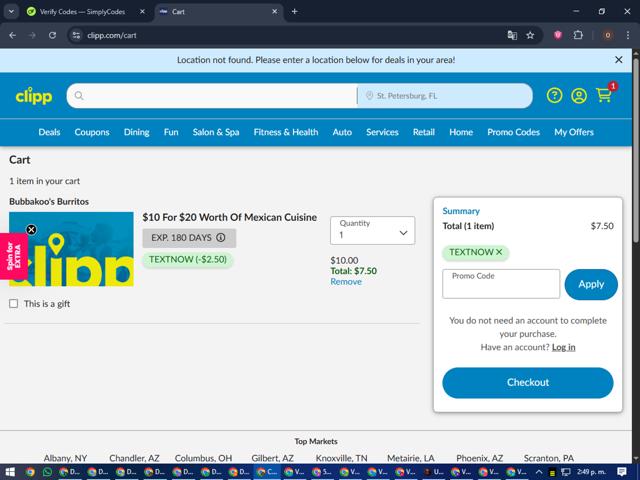Dismiss the location not found banner
The height and width of the screenshot is (480, 640).
pos(618,60)
